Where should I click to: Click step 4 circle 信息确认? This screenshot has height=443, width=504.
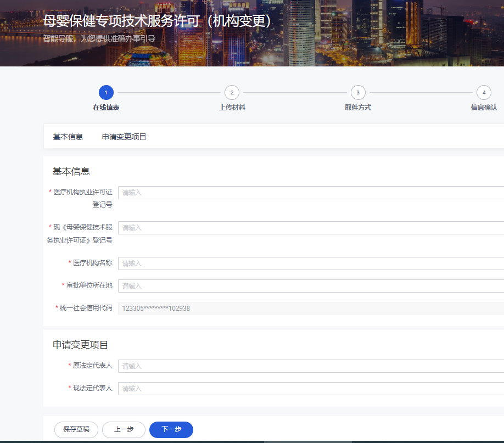coord(484,93)
